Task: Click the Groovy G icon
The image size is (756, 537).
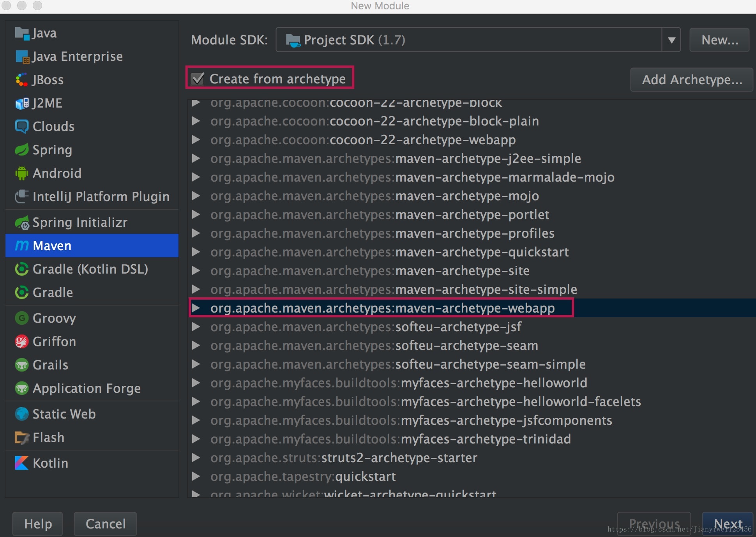Action: [x=22, y=318]
